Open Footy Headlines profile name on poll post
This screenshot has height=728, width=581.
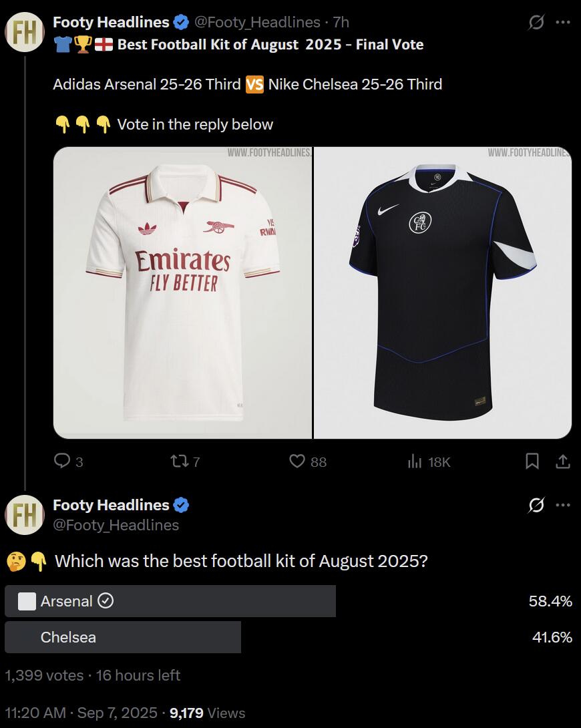click(111, 505)
